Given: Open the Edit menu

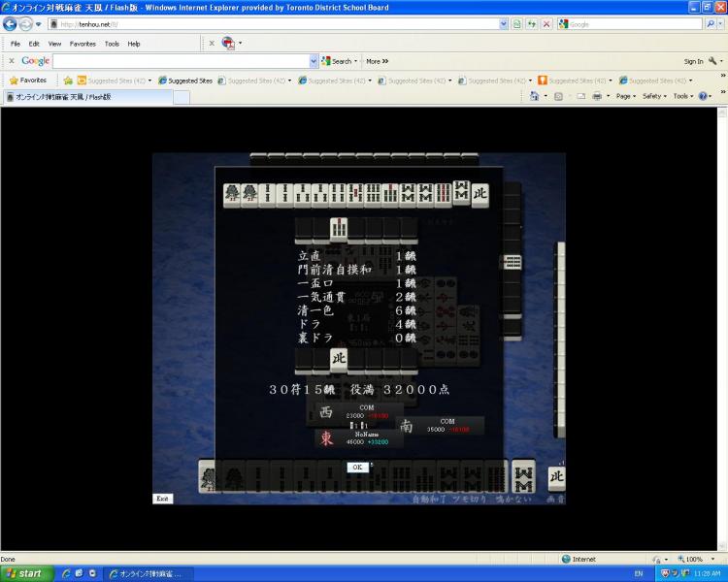Looking at the screenshot, I should [x=34, y=44].
